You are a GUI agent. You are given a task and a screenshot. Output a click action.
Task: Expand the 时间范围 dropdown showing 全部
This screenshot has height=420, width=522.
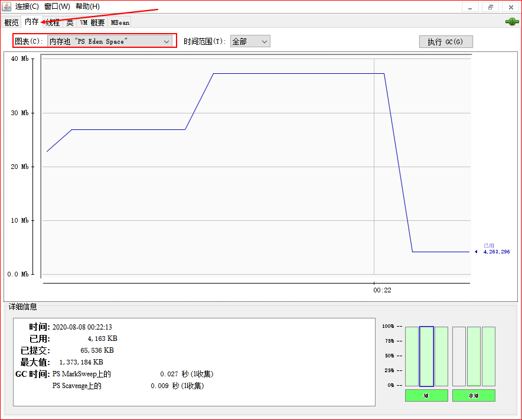(250, 41)
